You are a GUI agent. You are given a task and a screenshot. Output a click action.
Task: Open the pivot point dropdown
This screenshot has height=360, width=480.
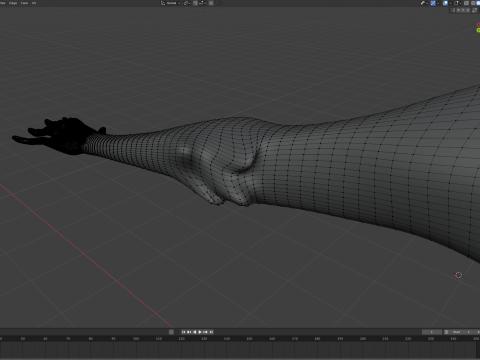point(187,3)
